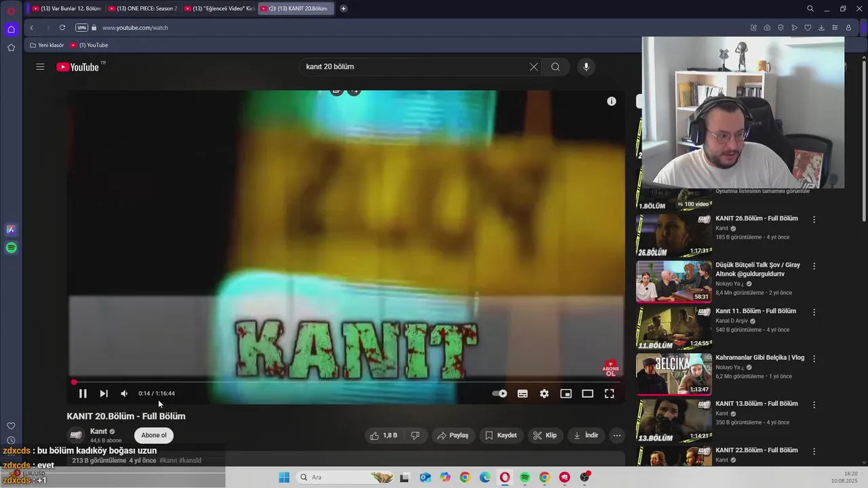Open the YouTube bookmark
This screenshot has height=488, width=868.
[90, 45]
